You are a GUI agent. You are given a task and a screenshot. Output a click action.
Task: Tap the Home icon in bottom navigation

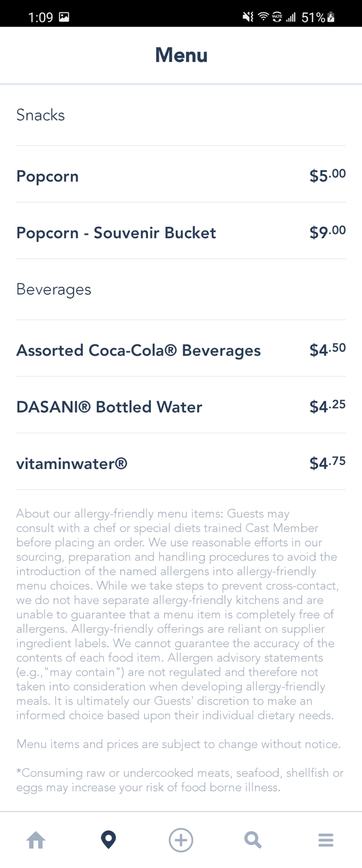tap(36, 840)
